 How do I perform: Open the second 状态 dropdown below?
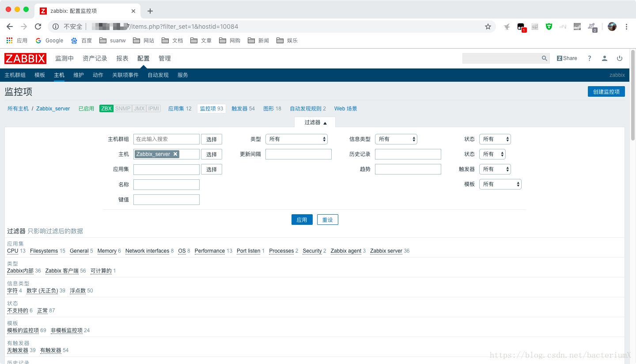point(492,154)
